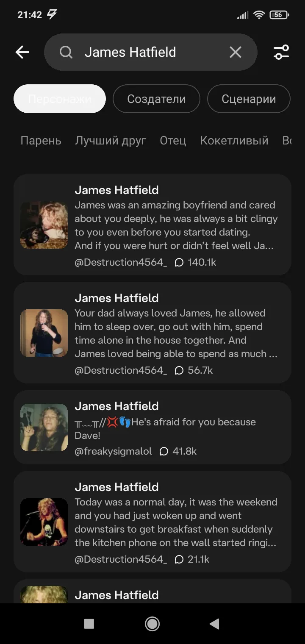
Task: Apply the Кокетливый tag filter
Action: pyautogui.click(x=234, y=140)
